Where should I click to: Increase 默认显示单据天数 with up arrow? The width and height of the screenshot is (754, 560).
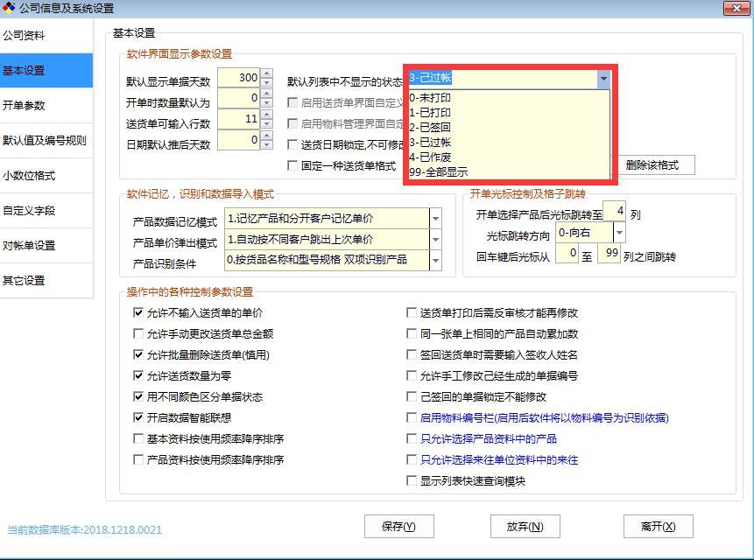pyautogui.click(x=267, y=73)
